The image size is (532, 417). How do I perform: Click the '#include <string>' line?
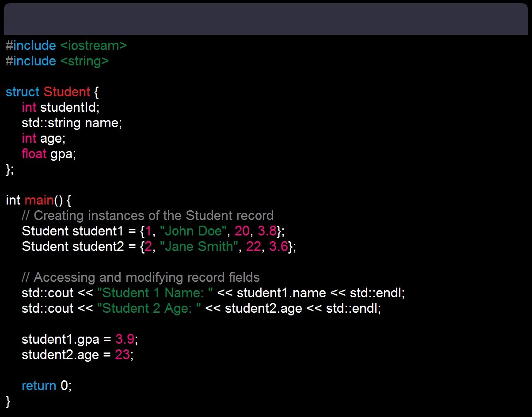tap(57, 61)
